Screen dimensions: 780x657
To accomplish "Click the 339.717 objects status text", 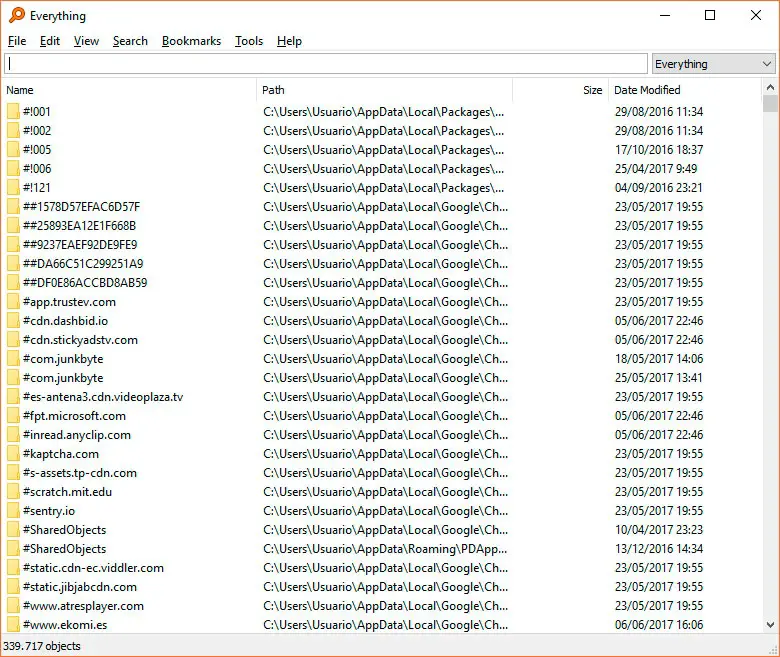I will pos(42,646).
